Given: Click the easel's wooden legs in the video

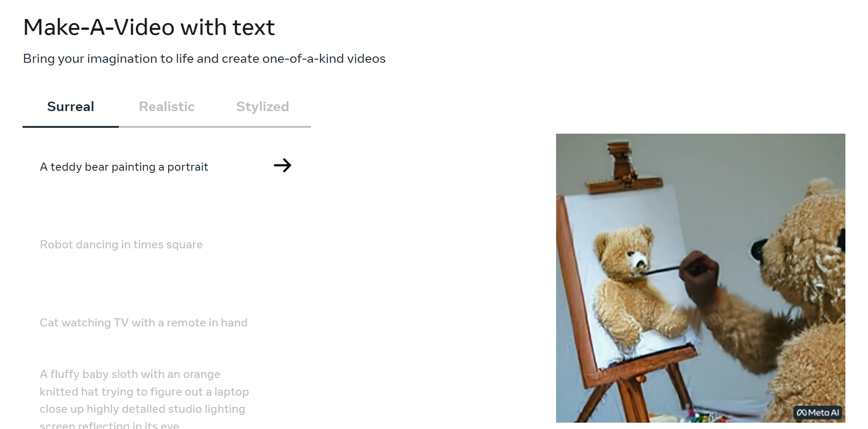Looking at the screenshot, I should coord(633,397).
